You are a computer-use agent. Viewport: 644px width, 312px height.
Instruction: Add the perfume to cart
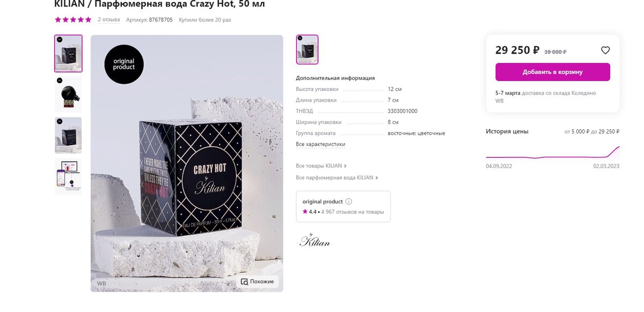[x=553, y=72]
